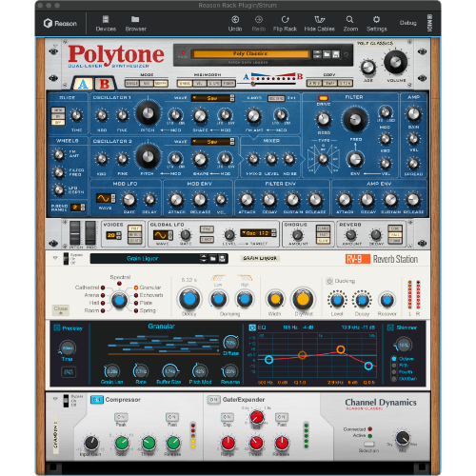
Task: Click the Redo arrow icon
Action: point(259,20)
